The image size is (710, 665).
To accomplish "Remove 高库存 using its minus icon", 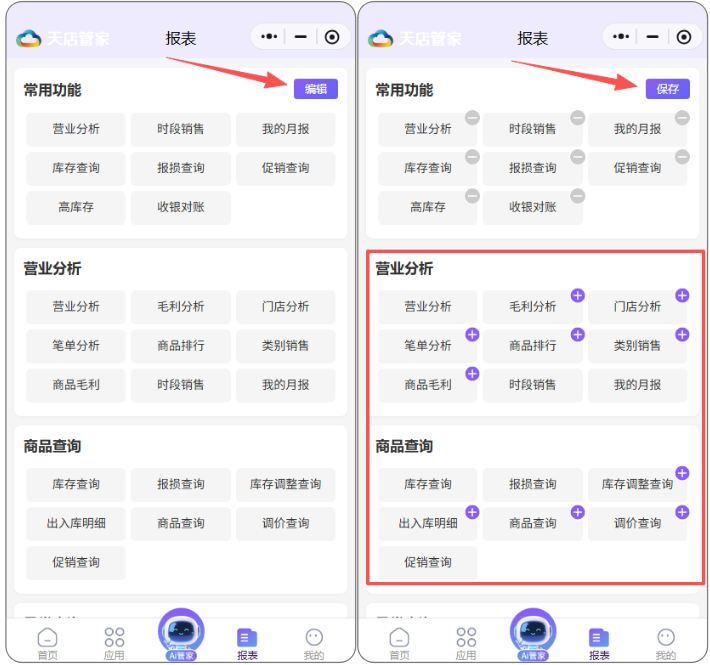I will coord(472,196).
